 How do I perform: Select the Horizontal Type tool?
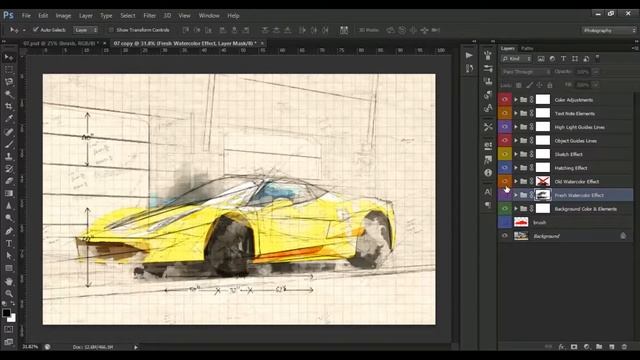(x=9, y=244)
